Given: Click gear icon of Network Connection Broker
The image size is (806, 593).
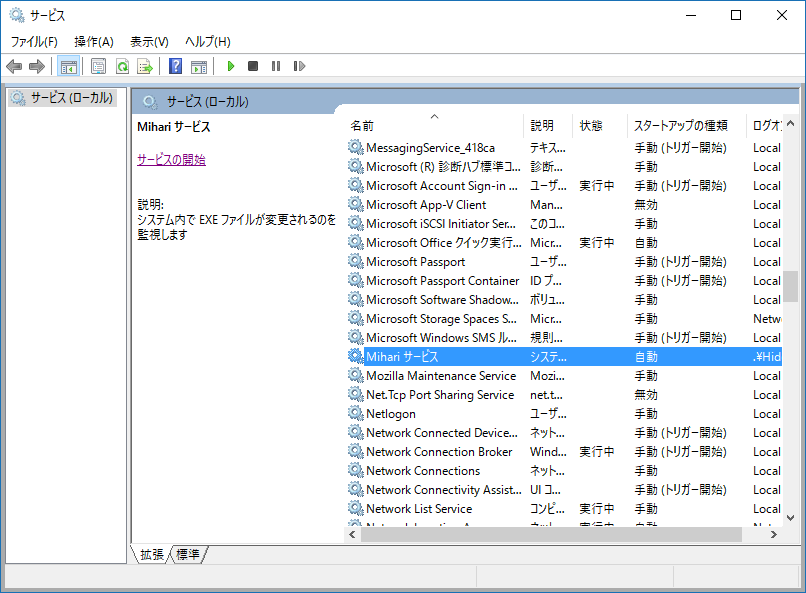Looking at the screenshot, I should pyautogui.click(x=356, y=451).
